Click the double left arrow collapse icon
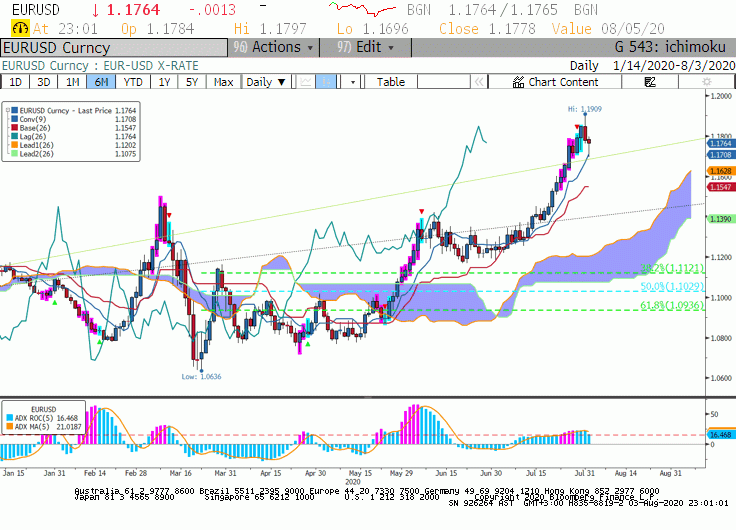This screenshot has height=530, width=736. (x=479, y=82)
